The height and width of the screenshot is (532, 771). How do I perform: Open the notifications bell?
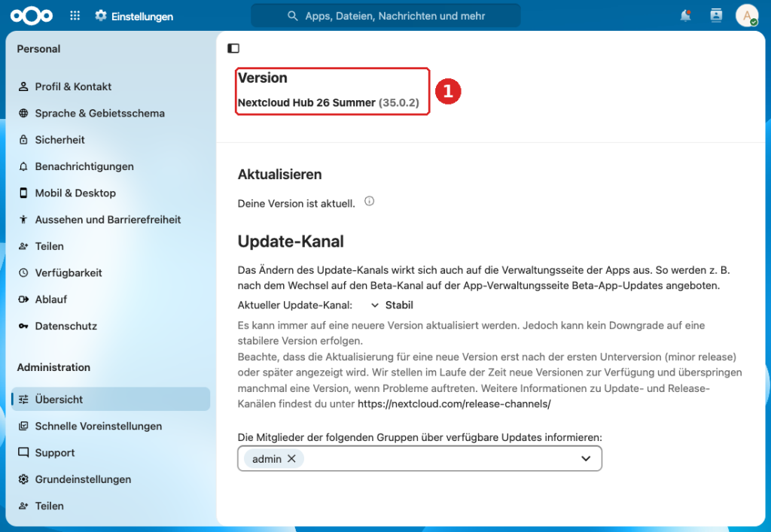(685, 16)
